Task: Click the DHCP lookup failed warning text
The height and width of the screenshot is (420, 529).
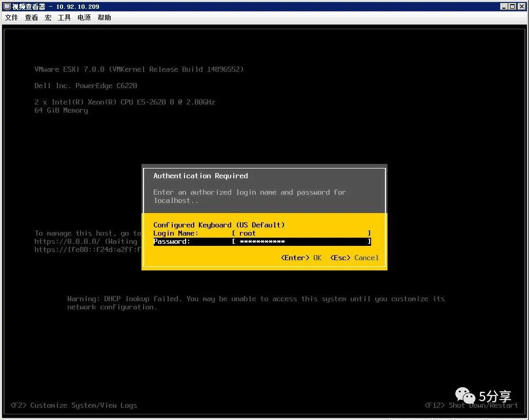Action: point(256,303)
